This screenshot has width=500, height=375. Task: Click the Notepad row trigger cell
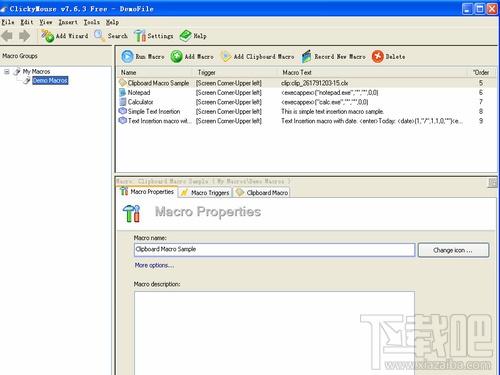[229, 92]
